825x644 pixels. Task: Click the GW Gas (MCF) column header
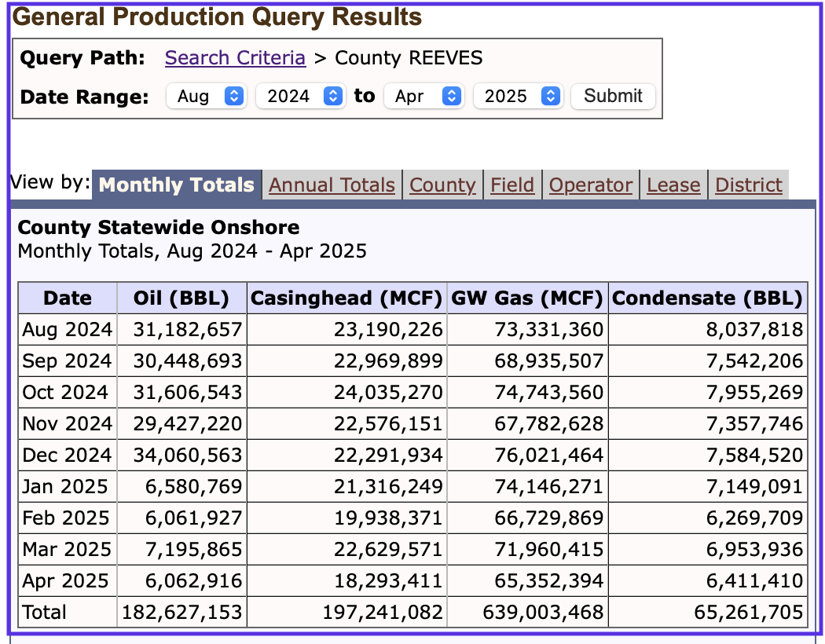click(x=527, y=298)
